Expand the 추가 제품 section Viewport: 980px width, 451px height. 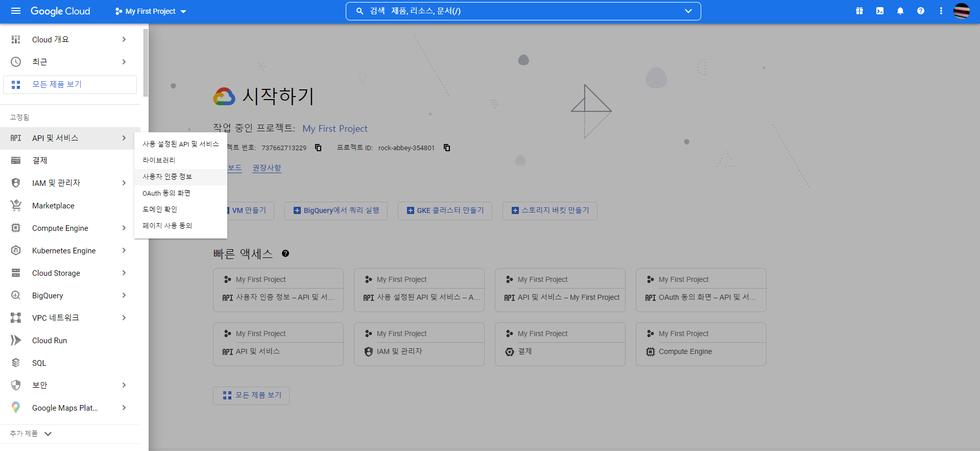tap(31, 434)
